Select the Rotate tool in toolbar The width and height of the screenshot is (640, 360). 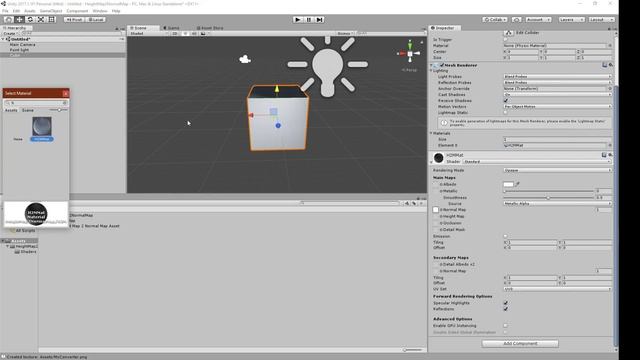pyautogui.click(x=30, y=20)
